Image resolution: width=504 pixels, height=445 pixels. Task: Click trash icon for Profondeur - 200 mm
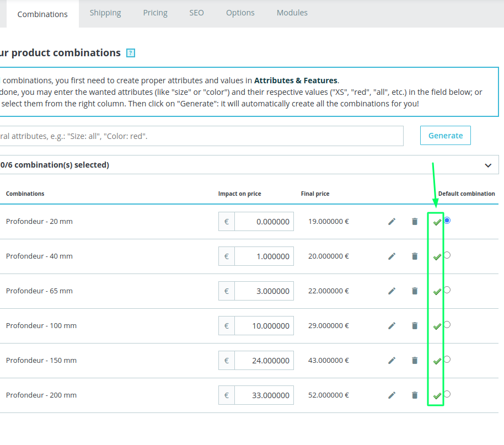click(x=415, y=395)
